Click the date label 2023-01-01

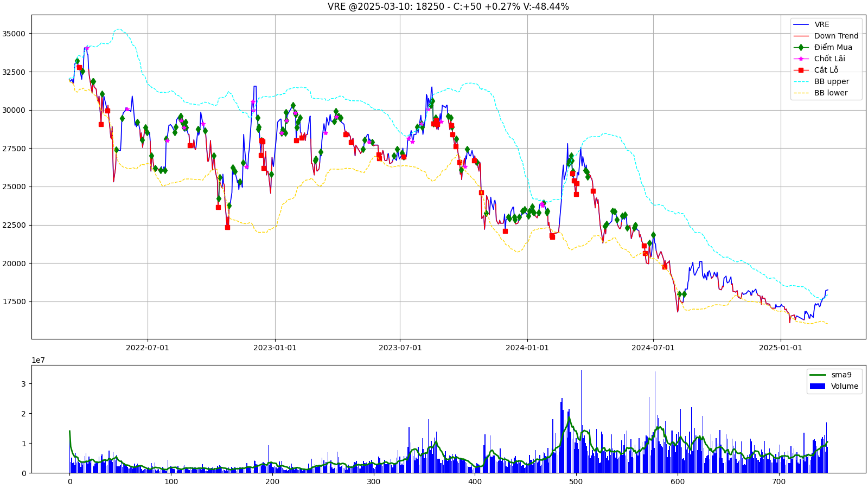click(275, 348)
